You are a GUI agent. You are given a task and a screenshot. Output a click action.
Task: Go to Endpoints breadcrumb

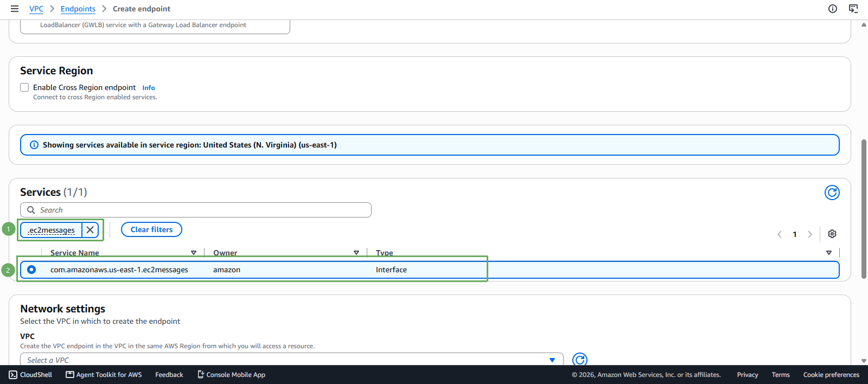(78, 9)
